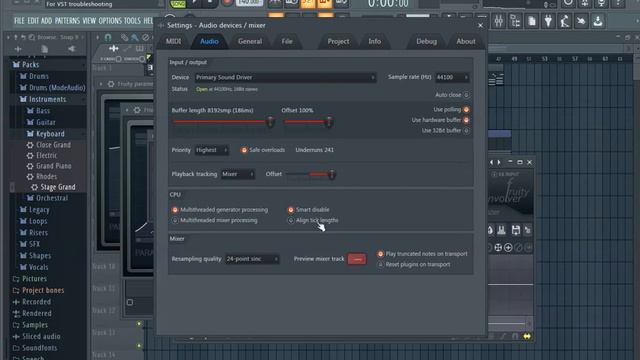
Task: Click the download tray toolbar icon
Action: (598, 21)
